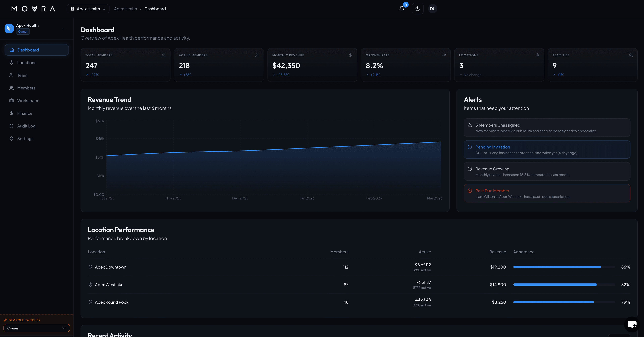644x337 pixels.
Task: Open Dashboard in sidebar
Action: (37, 50)
